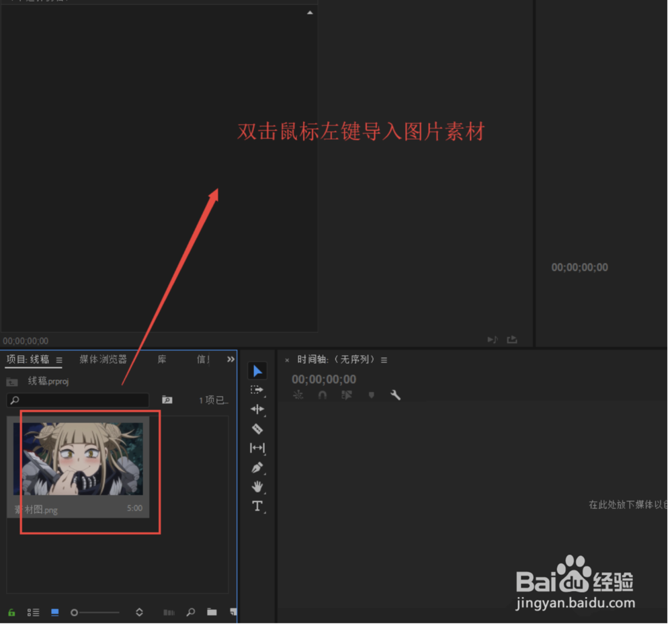Click the timeline timecode 00;00;00;00
The image size is (672, 626).
[324, 379]
